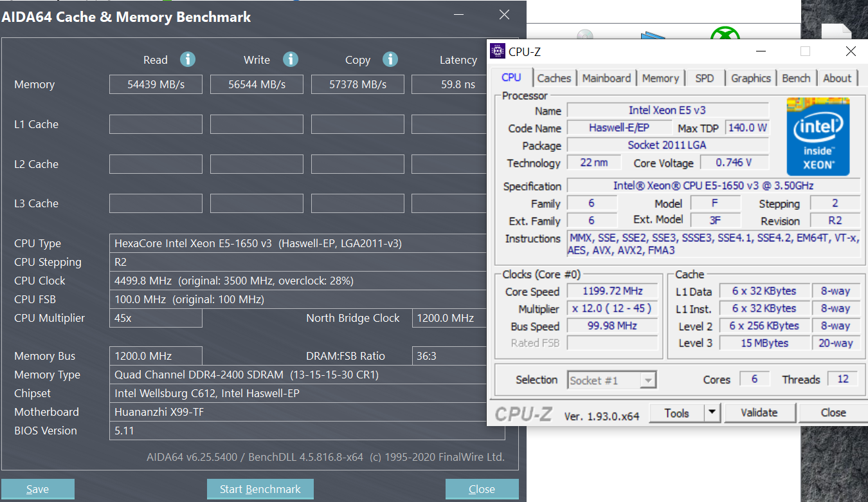Click the Threads count value 12

tap(843, 379)
